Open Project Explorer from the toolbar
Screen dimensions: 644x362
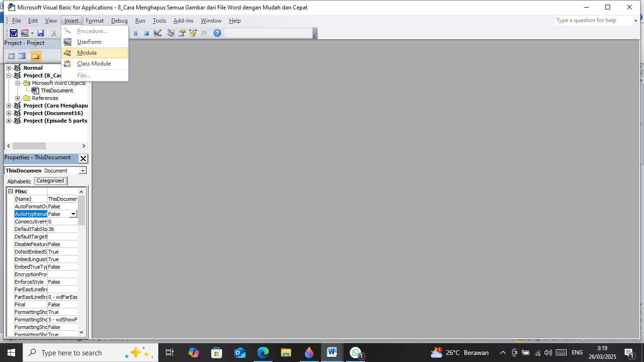tap(171, 33)
